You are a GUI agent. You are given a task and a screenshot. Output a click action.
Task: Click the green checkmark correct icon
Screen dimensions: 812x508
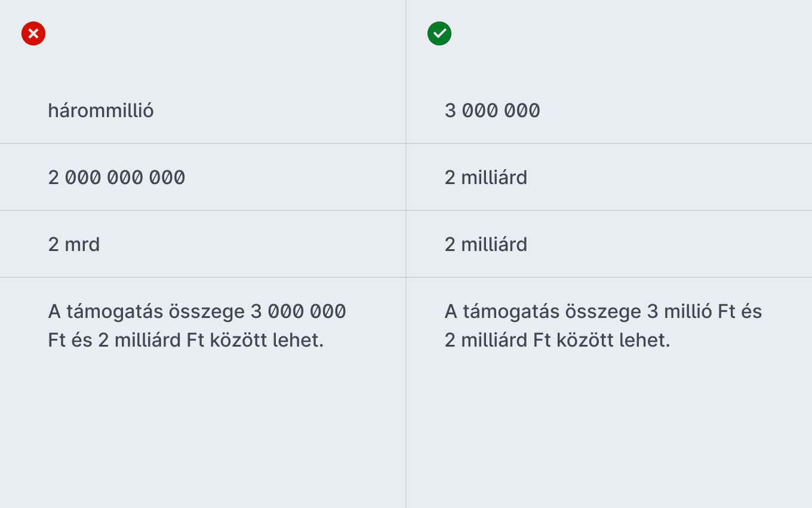tap(439, 33)
